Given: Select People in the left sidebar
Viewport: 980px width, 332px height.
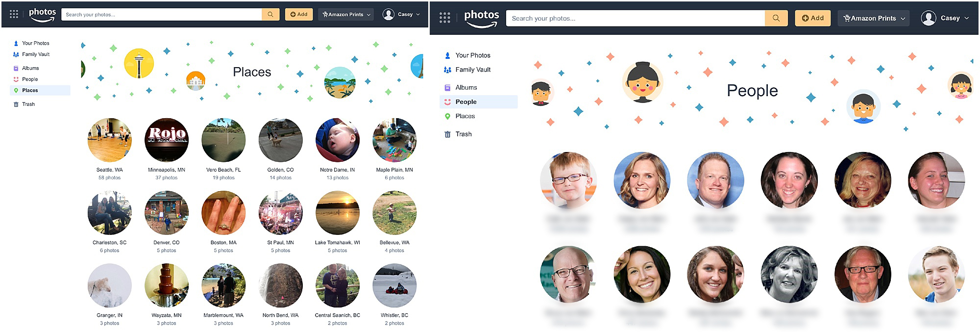Looking at the screenshot, I should pyautogui.click(x=30, y=79).
